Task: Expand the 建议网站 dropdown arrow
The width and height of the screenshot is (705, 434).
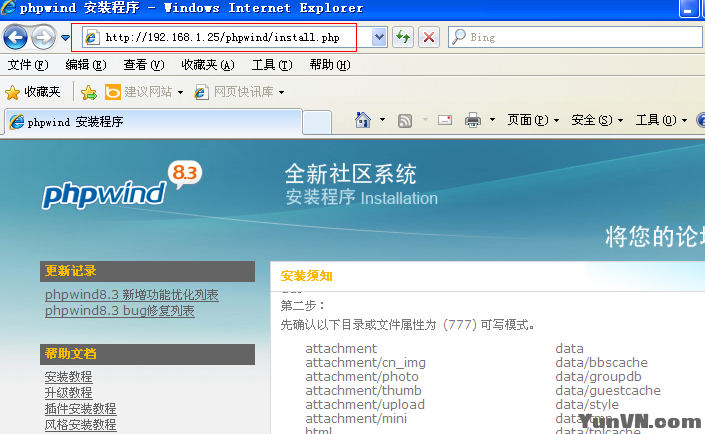Action: [180, 93]
